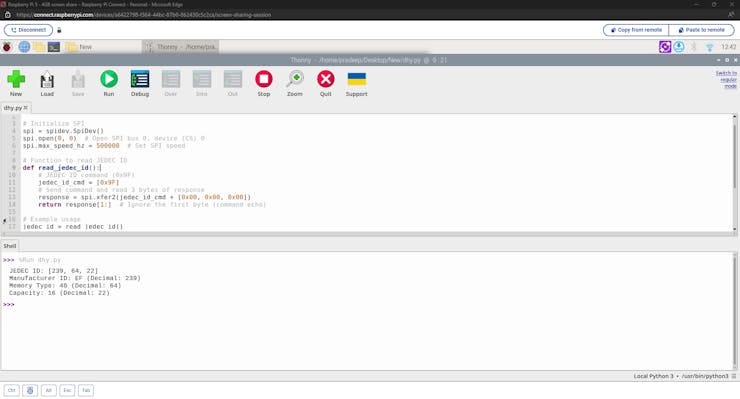Disconnect the remote session
Screen dimensions: 740x399
coord(28,30)
